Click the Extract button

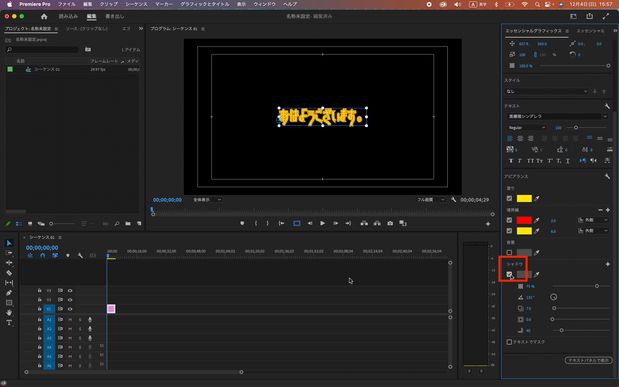(377, 224)
